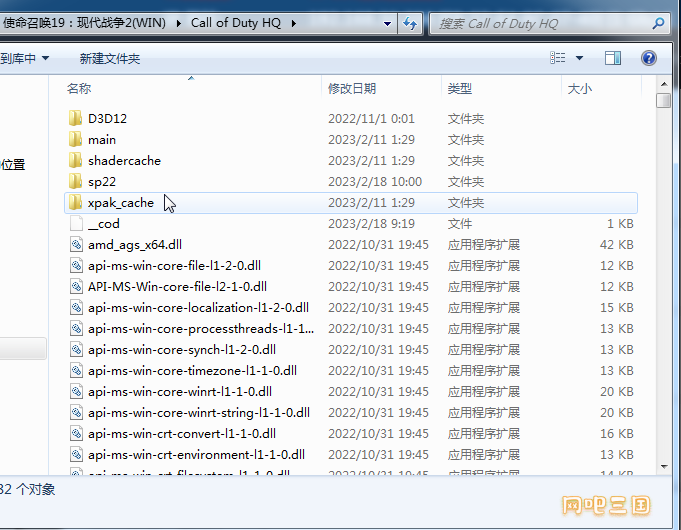The height and width of the screenshot is (530, 681).
Task: Click the amd_ags_x64.dll file icon
Action: point(76,244)
